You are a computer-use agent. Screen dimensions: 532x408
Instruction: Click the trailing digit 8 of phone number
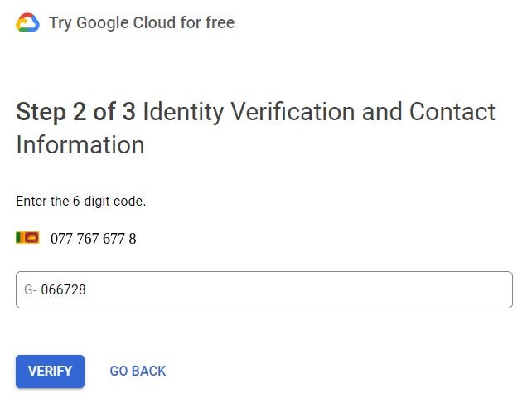point(133,239)
